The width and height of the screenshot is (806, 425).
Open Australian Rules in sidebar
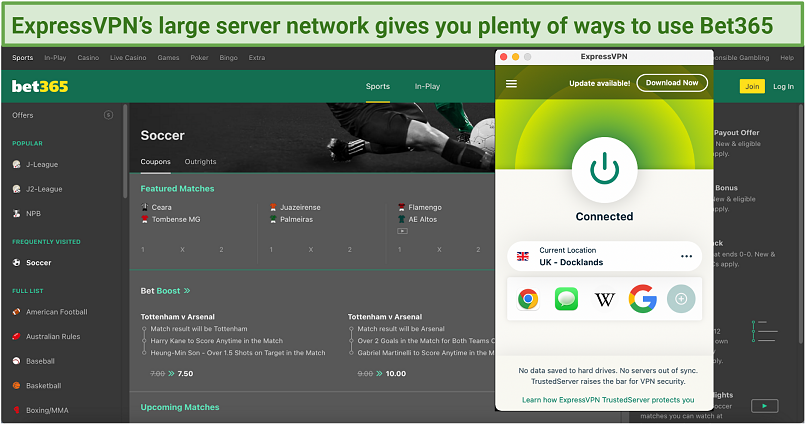pyautogui.click(x=53, y=337)
